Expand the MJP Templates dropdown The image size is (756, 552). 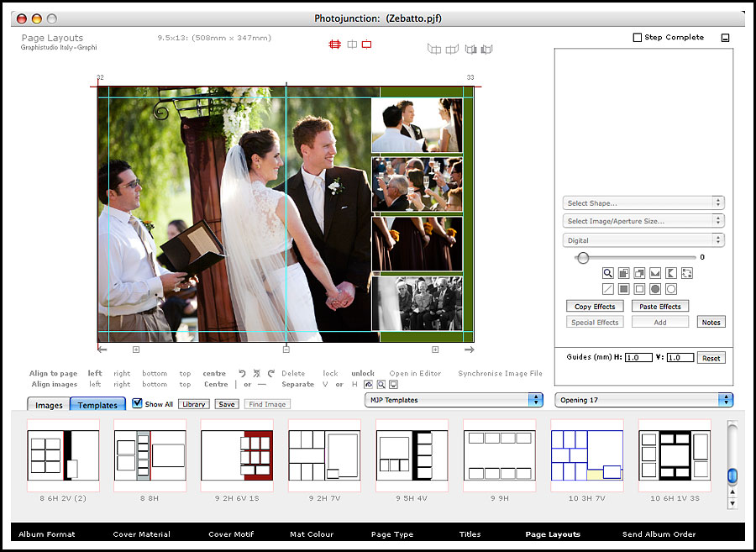[454, 400]
